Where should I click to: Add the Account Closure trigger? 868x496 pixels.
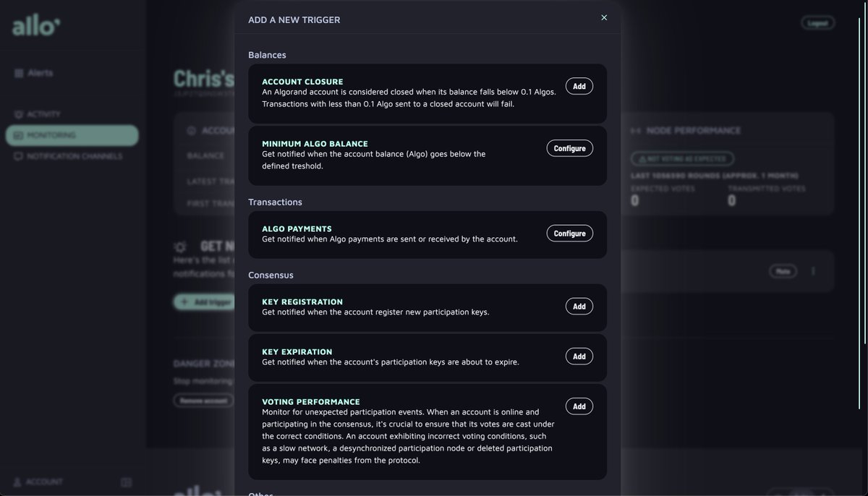pyautogui.click(x=579, y=86)
